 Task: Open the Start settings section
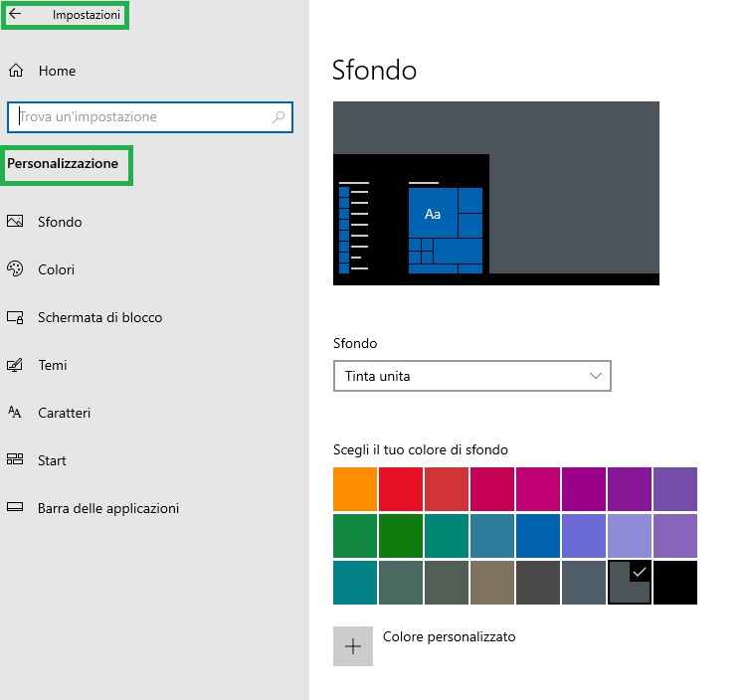[x=52, y=460]
